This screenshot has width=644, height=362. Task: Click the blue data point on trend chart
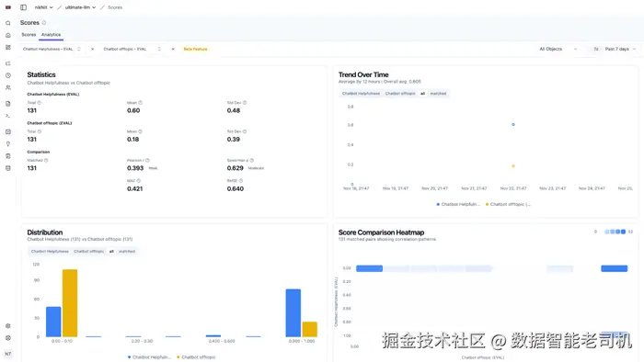tap(513, 124)
